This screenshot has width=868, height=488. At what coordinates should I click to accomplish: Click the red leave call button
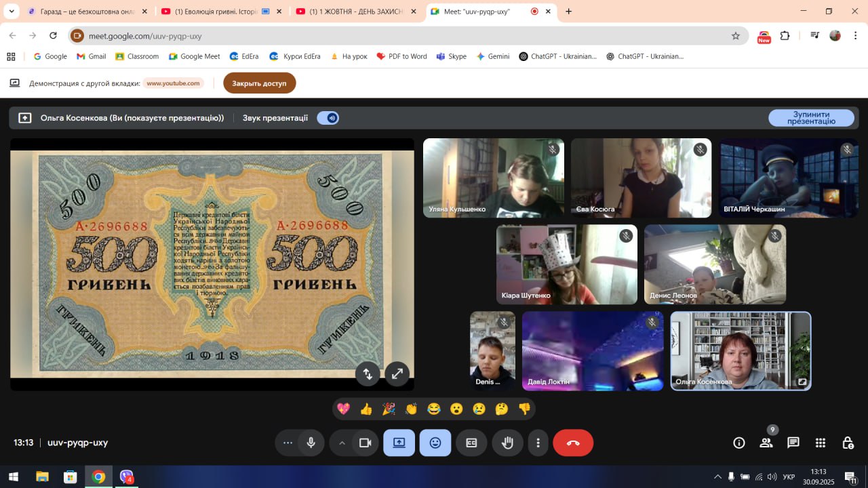pos(572,443)
